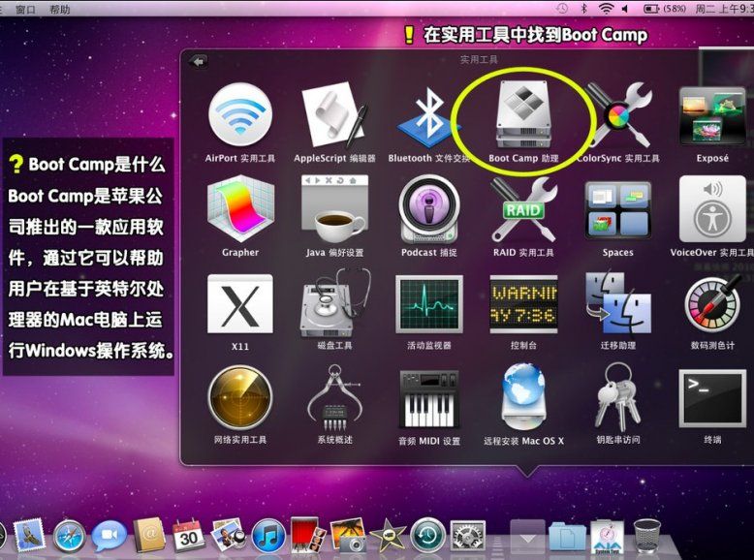Collapse the open Utilities stack in Dock
This screenshot has width=754, height=560.
click(527, 536)
